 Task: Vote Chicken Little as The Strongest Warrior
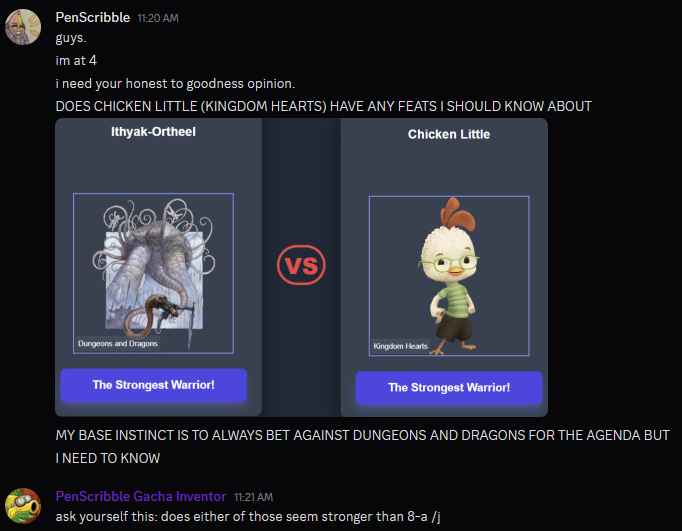(x=449, y=387)
